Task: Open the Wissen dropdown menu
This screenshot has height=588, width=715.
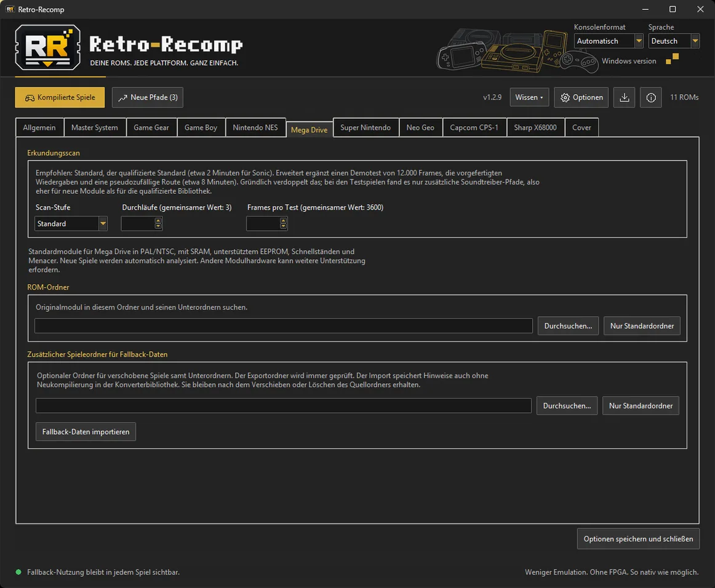Action: [x=529, y=98]
